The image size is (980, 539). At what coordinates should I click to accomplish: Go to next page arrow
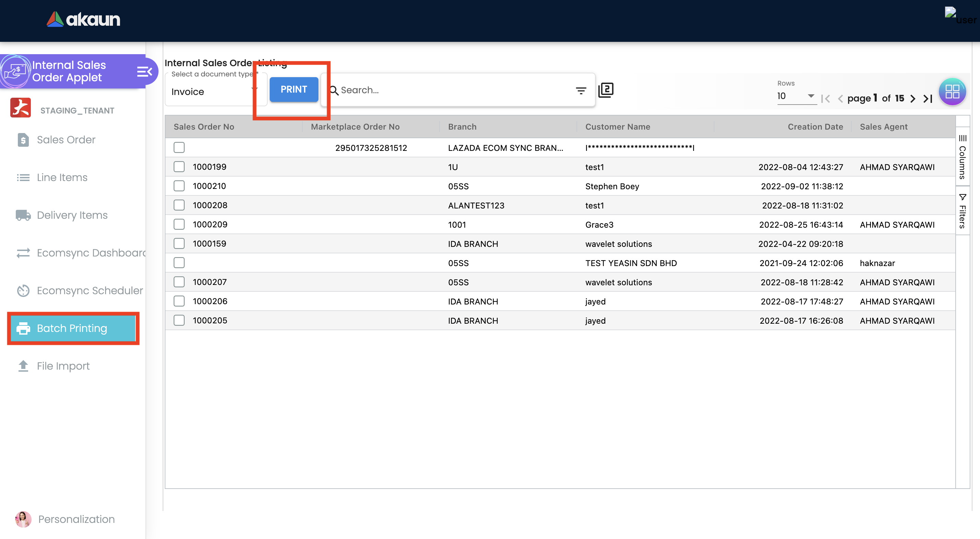point(913,99)
